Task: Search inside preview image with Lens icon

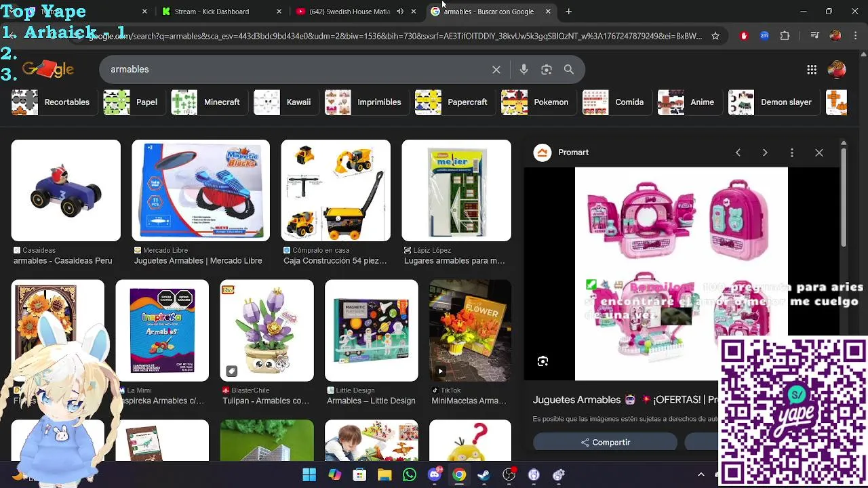Action: pos(542,361)
